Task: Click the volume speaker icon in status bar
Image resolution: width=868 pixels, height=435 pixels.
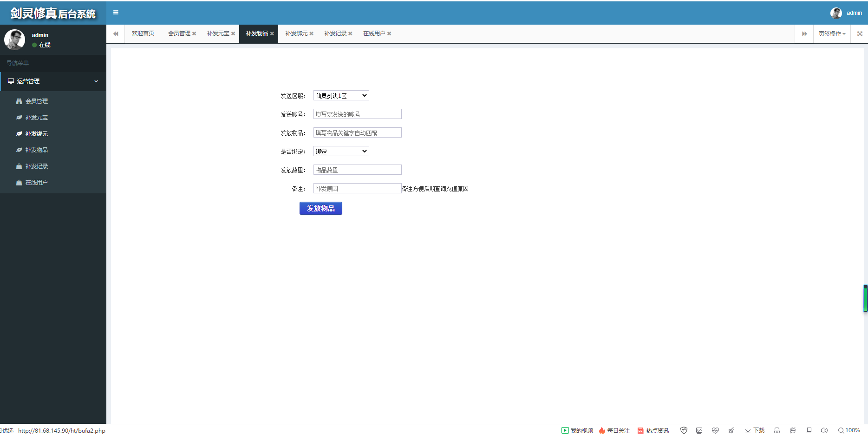Action: pos(824,430)
